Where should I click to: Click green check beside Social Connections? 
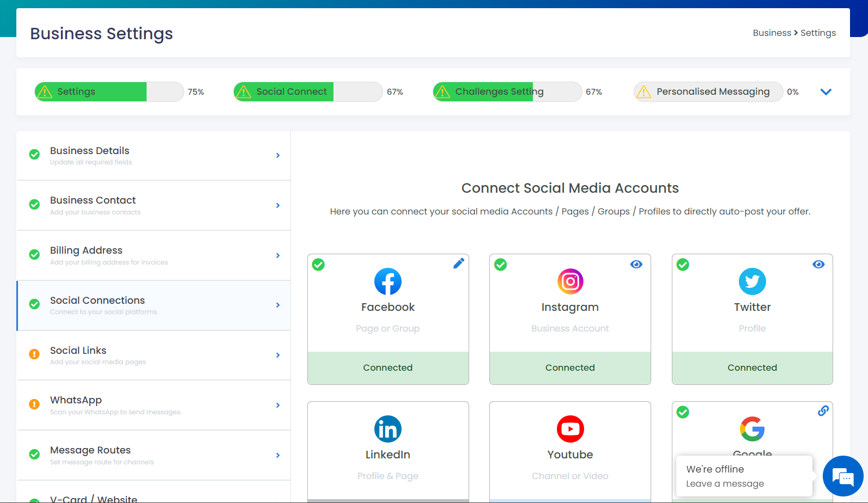(x=34, y=304)
